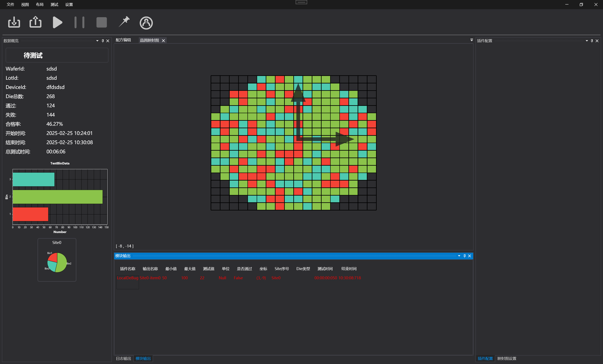Click the Site序号 column header

pos(282,269)
